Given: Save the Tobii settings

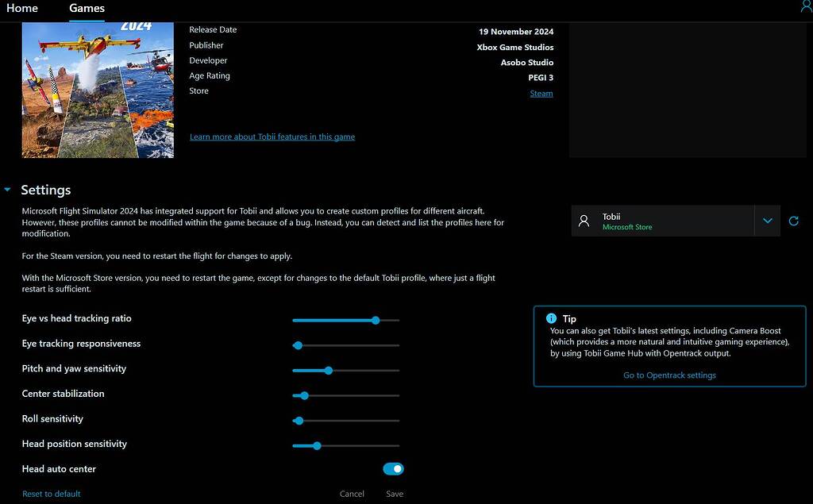Looking at the screenshot, I should (x=394, y=493).
